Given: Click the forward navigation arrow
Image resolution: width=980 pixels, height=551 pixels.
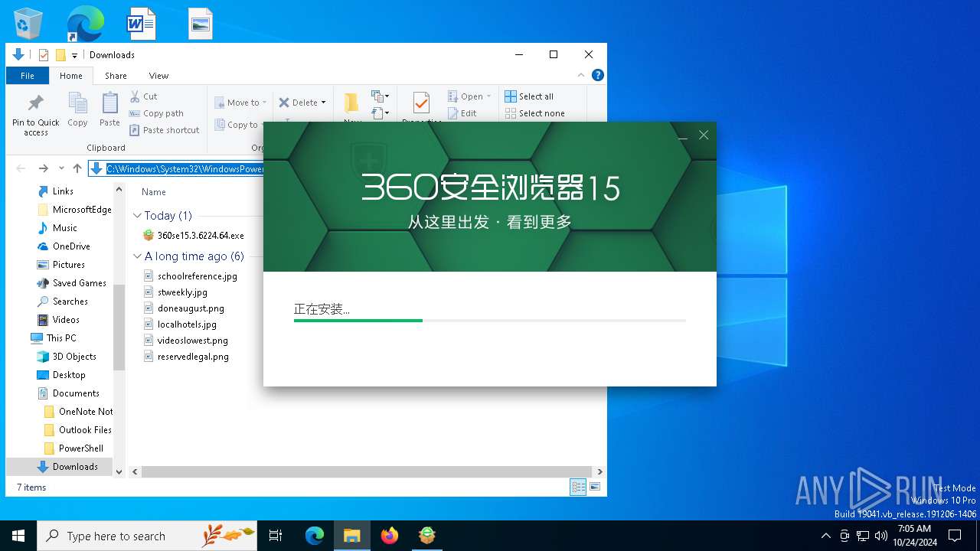Looking at the screenshot, I should coord(44,168).
